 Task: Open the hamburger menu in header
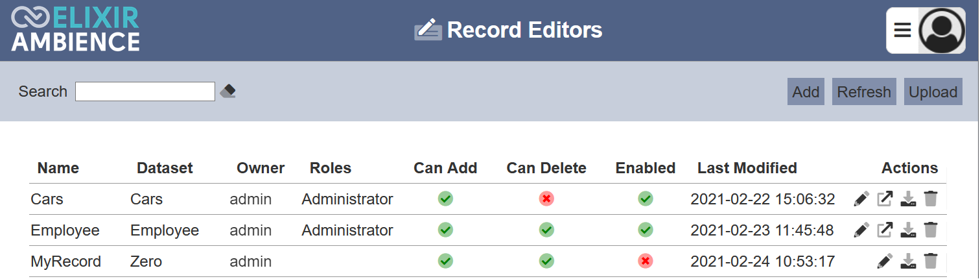click(902, 30)
